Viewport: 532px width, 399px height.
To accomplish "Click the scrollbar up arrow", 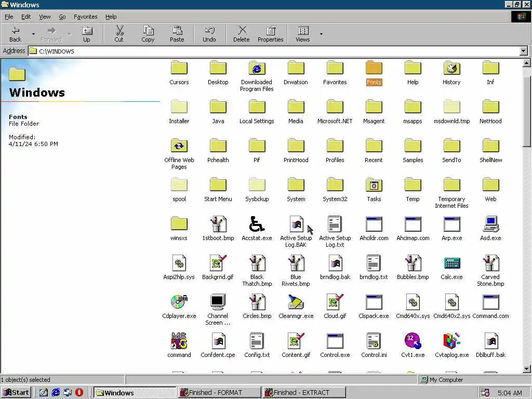I will click(527, 63).
